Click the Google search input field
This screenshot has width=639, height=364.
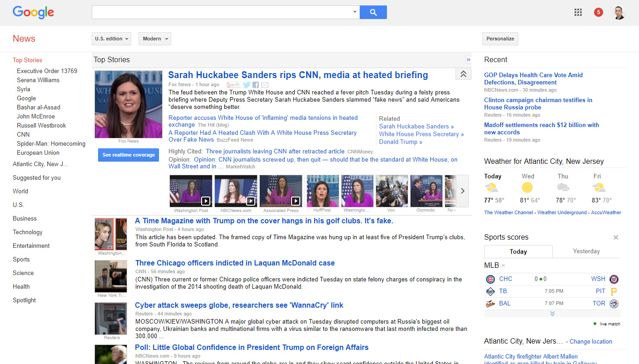222,12
